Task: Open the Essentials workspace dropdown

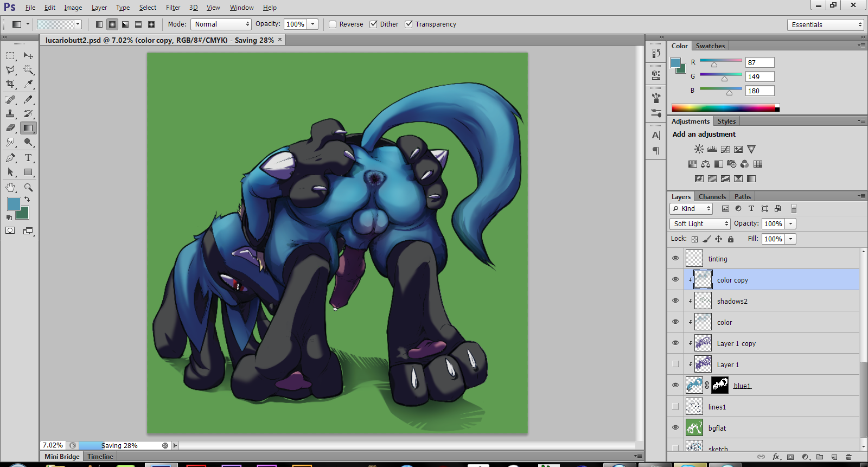Action: [825, 25]
